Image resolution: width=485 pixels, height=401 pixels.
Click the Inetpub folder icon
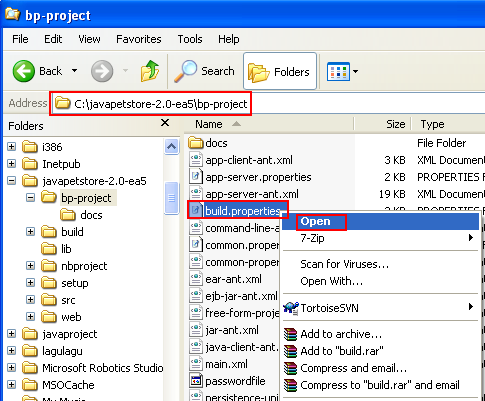[30, 164]
